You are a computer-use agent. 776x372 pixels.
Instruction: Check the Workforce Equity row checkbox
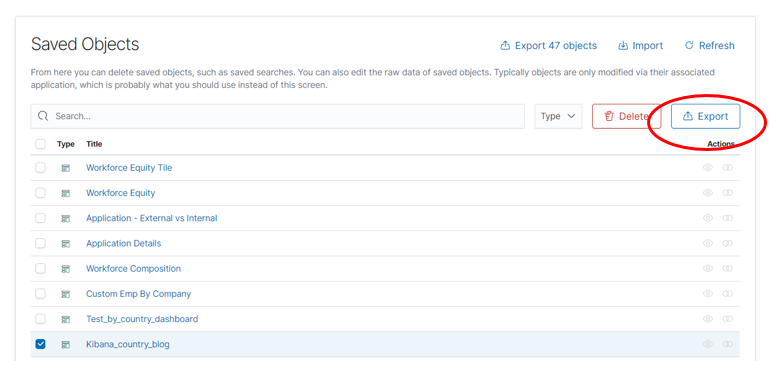pos(40,193)
